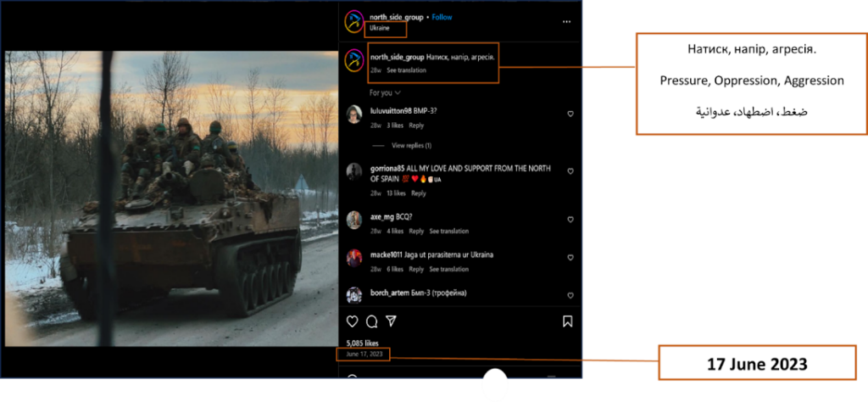Like luluvuitton98's BMP-3 comment
Screen dimensions: 868x402
coord(570,114)
